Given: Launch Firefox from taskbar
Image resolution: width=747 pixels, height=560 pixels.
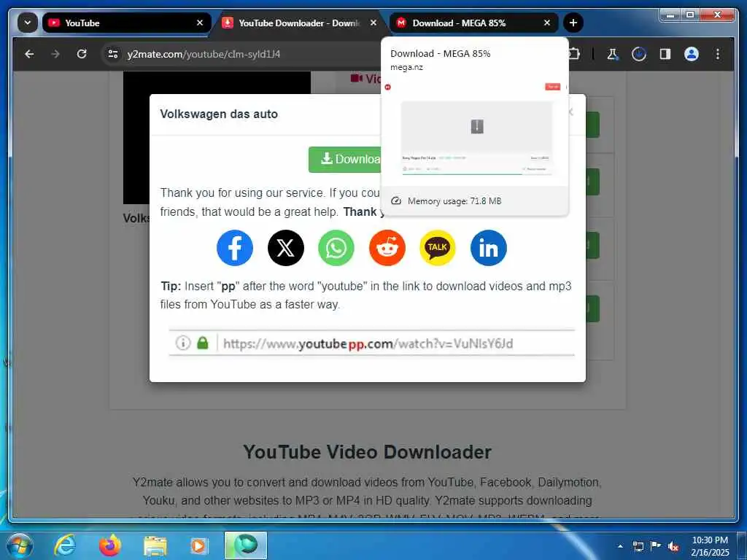Looking at the screenshot, I should tap(110, 545).
